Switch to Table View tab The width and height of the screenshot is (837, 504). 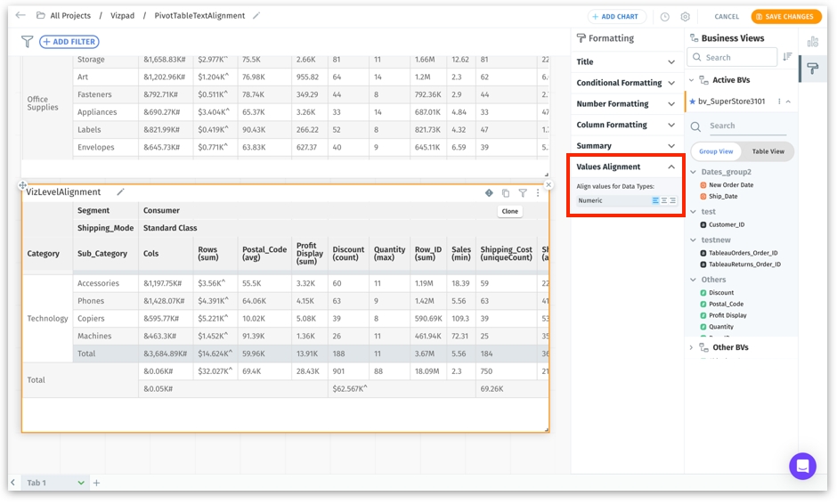coord(768,151)
